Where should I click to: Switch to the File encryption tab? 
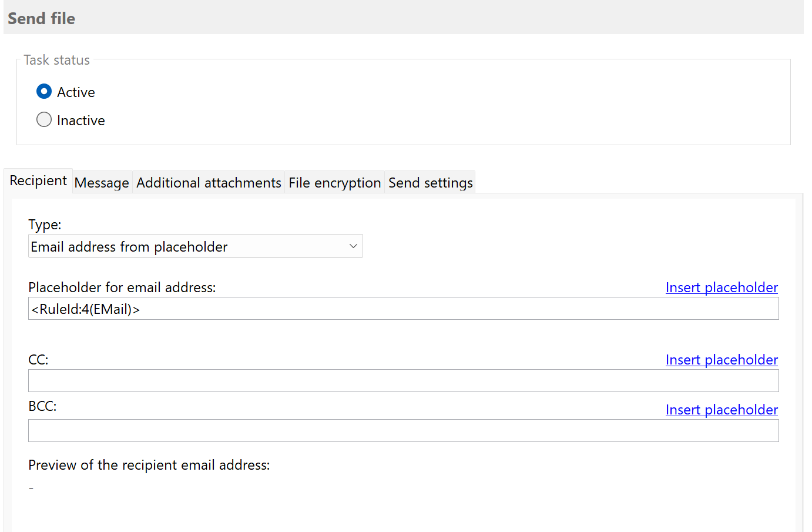334,182
